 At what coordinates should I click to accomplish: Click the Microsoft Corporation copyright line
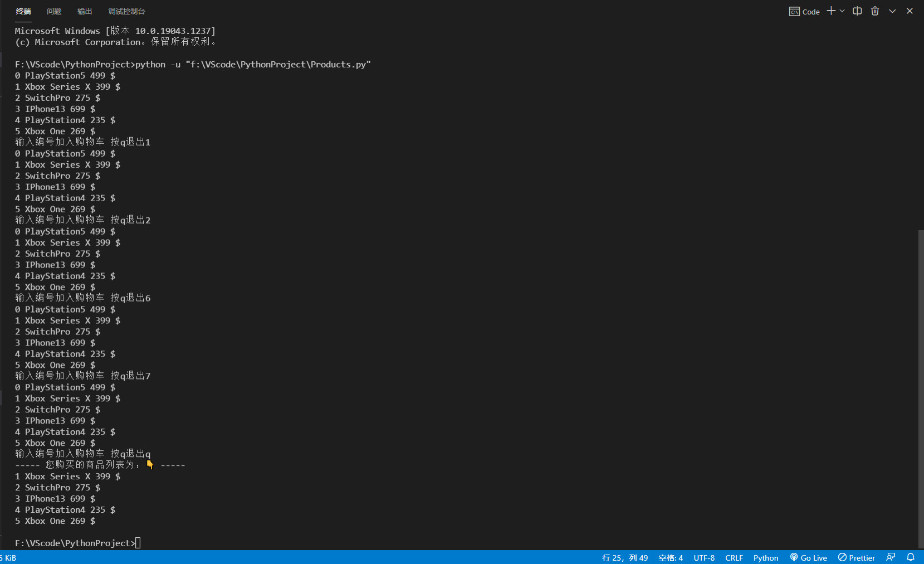[x=115, y=42]
